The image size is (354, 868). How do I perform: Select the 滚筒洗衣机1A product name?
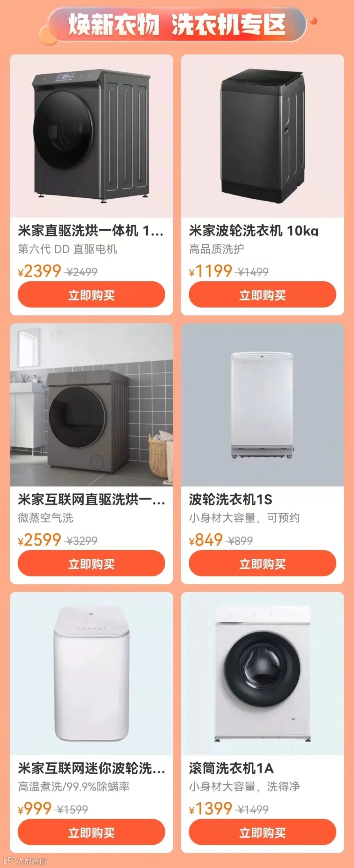231,768
